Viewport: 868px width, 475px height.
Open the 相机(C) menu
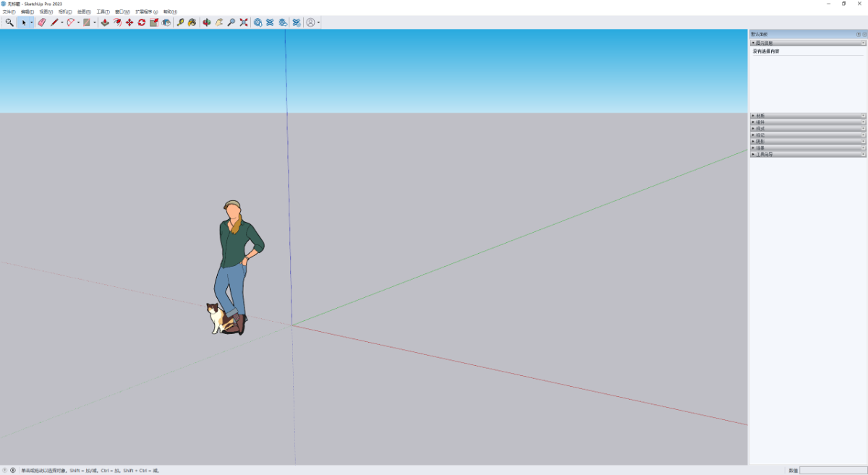[x=65, y=12]
